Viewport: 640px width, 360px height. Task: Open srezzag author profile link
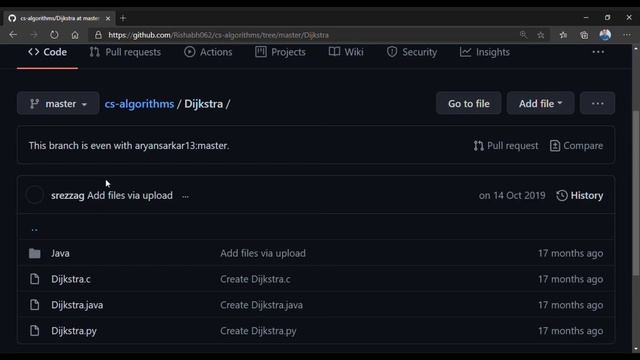tap(68, 196)
